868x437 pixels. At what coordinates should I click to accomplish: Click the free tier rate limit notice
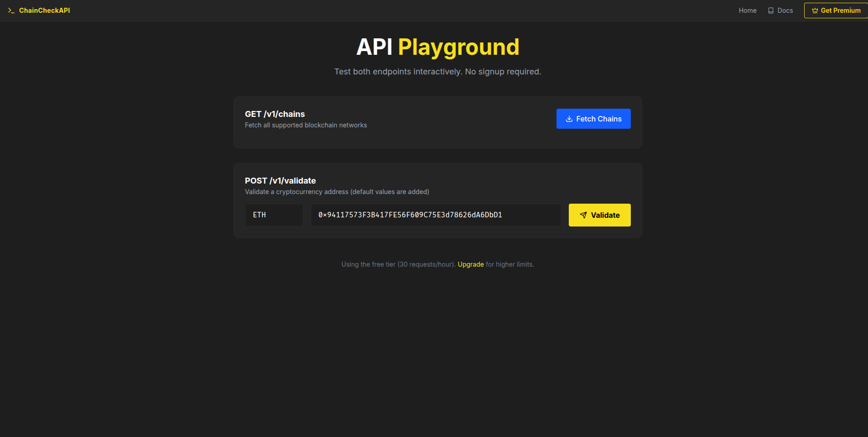tap(398, 264)
